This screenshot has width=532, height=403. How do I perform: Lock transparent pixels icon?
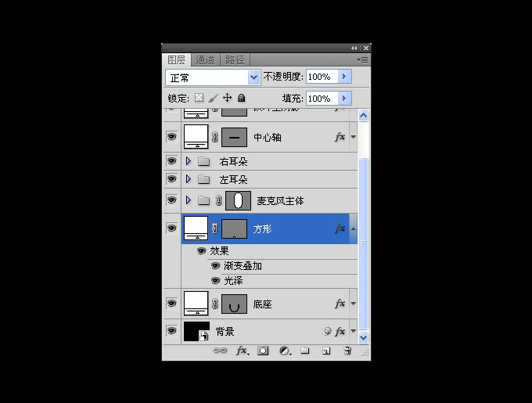[x=199, y=98]
